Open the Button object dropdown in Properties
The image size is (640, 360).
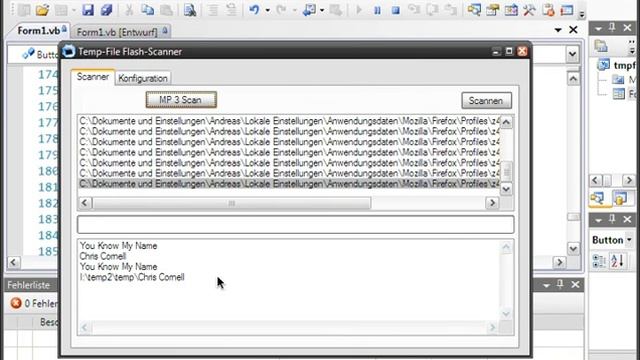pyautogui.click(x=629, y=240)
